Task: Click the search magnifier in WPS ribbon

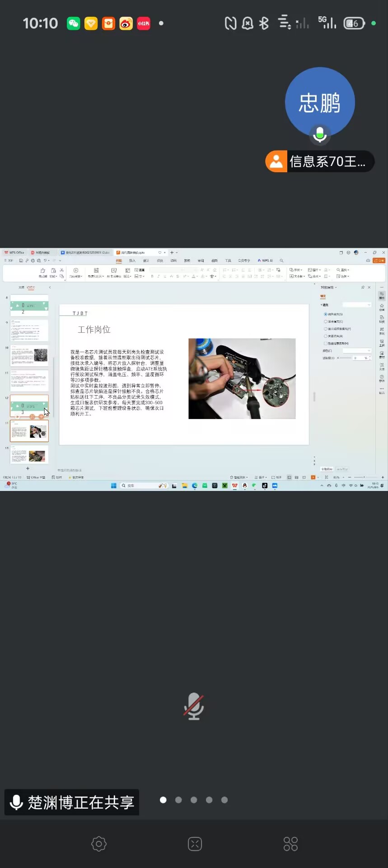Action: coord(281,260)
